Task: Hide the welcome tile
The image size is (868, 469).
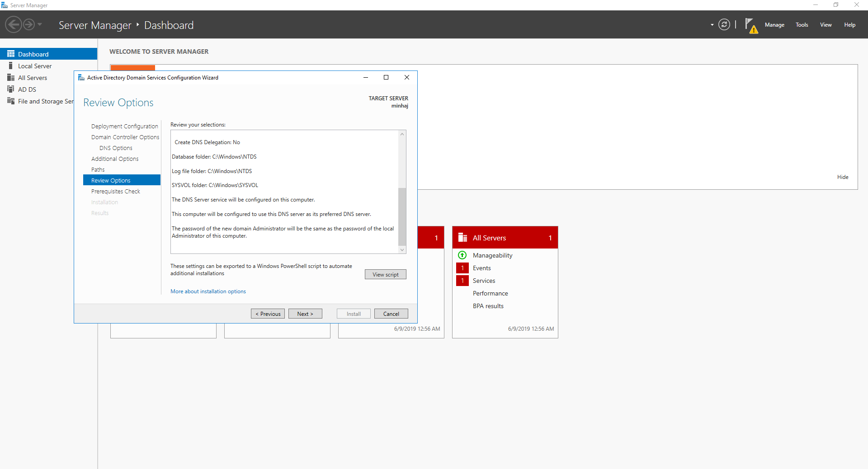Action: (x=842, y=177)
